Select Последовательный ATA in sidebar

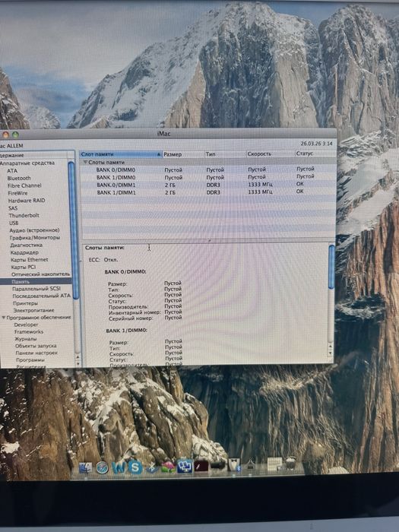pos(42,296)
